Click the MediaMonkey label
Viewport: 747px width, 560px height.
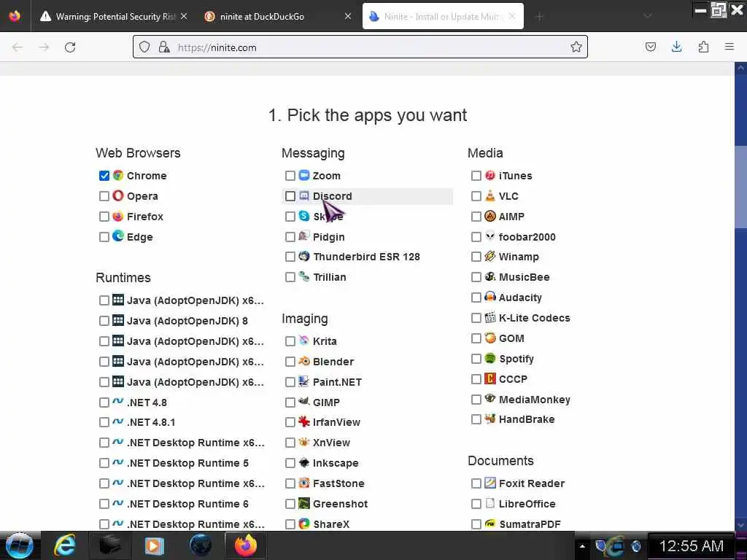tap(535, 400)
